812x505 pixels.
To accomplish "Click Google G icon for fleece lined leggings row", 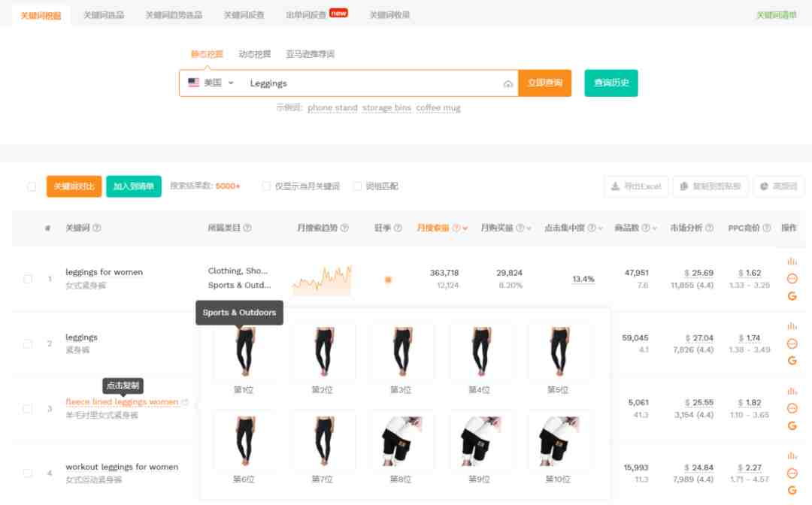I will click(x=792, y=425).
